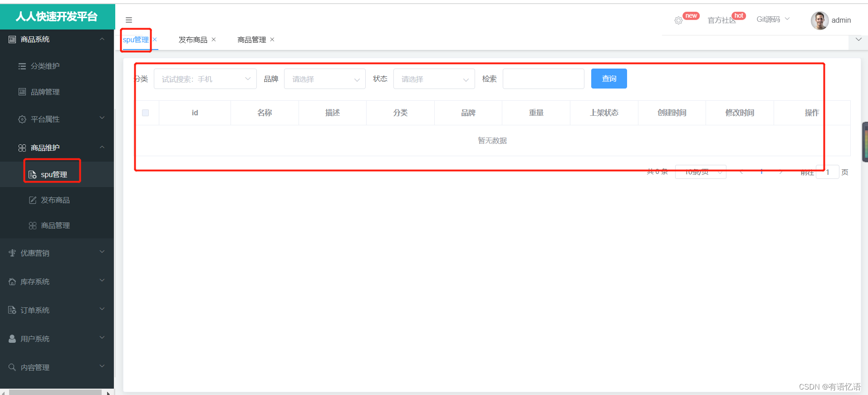Click the 商品系统 menu icon
Screen dimensions: 868x395
point(12,39)
